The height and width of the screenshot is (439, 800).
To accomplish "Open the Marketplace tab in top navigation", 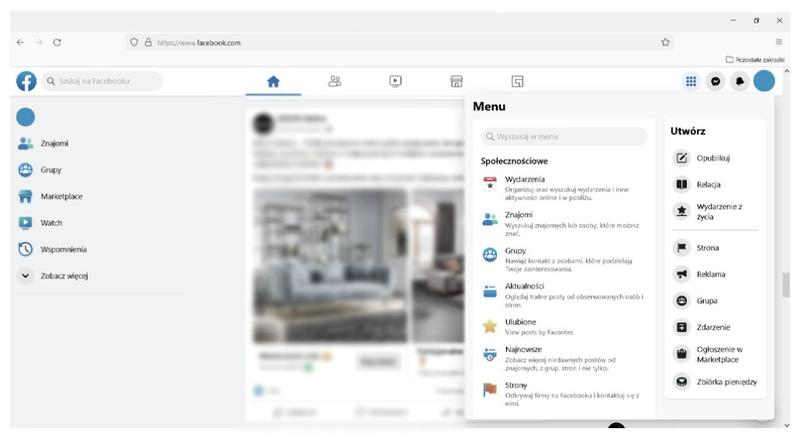I will [456, 81].
